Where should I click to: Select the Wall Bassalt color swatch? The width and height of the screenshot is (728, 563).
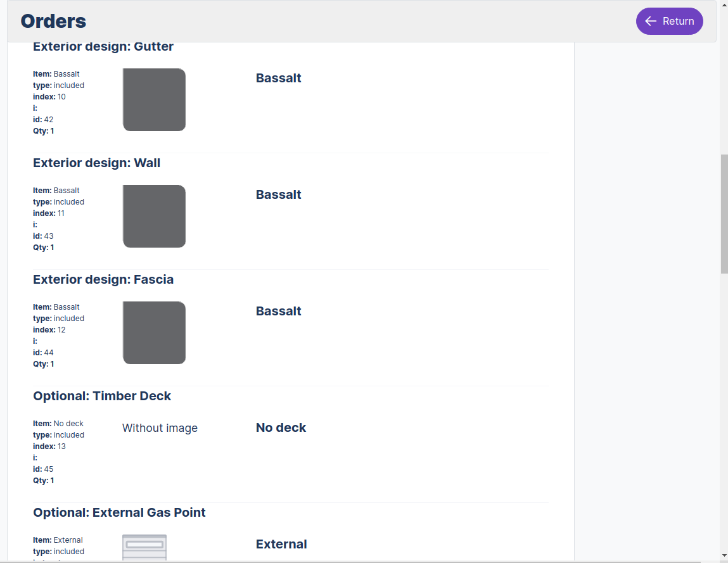coord(154,216)
